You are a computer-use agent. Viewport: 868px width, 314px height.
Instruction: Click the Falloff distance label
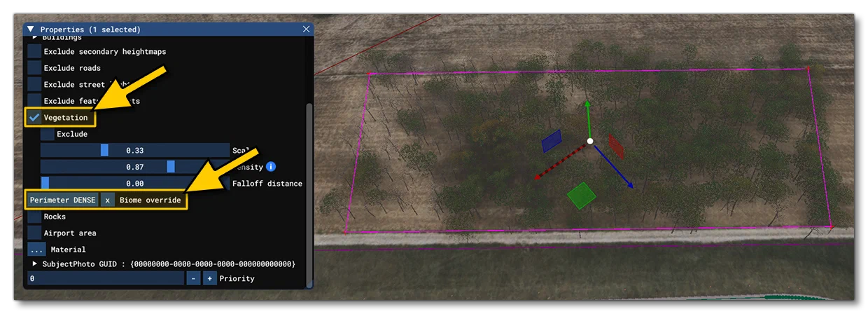267,184
